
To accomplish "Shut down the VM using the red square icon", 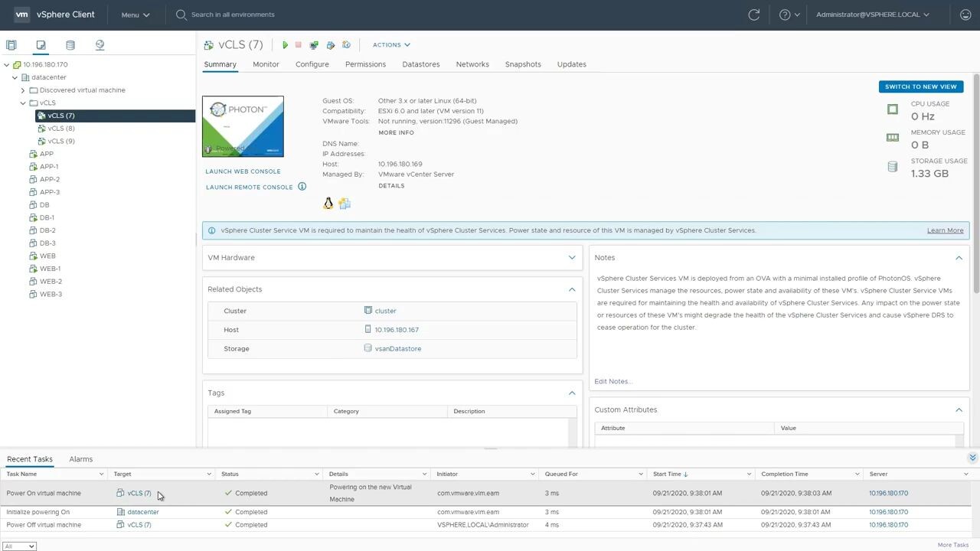I will coord(298,44).
